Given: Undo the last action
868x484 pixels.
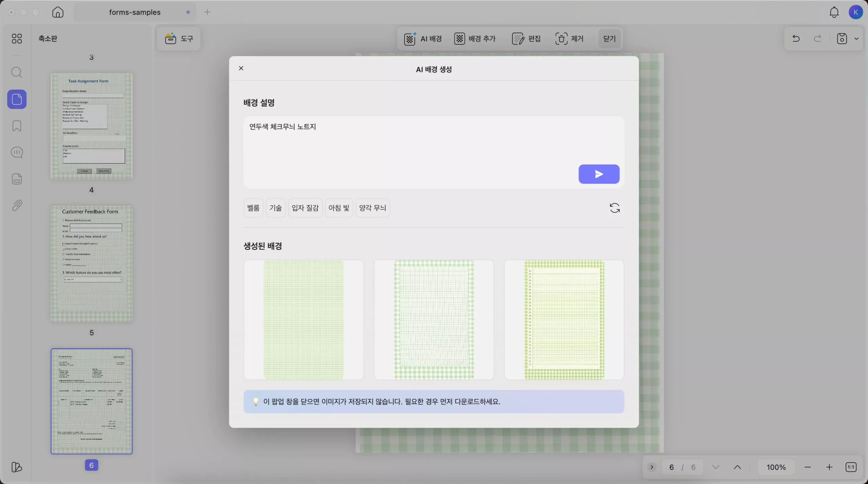Looking at the screenshot, I should pyautogui.click(x=795, y=38).
